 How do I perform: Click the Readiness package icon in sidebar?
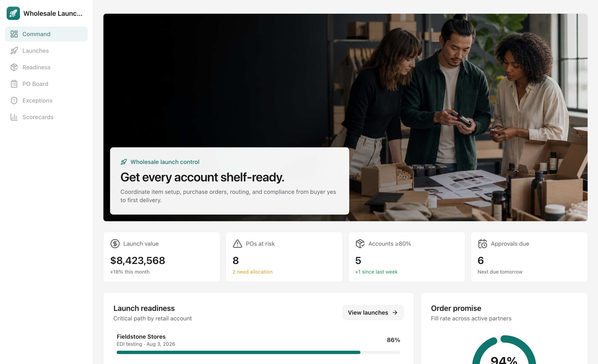(x=14, y=67)
